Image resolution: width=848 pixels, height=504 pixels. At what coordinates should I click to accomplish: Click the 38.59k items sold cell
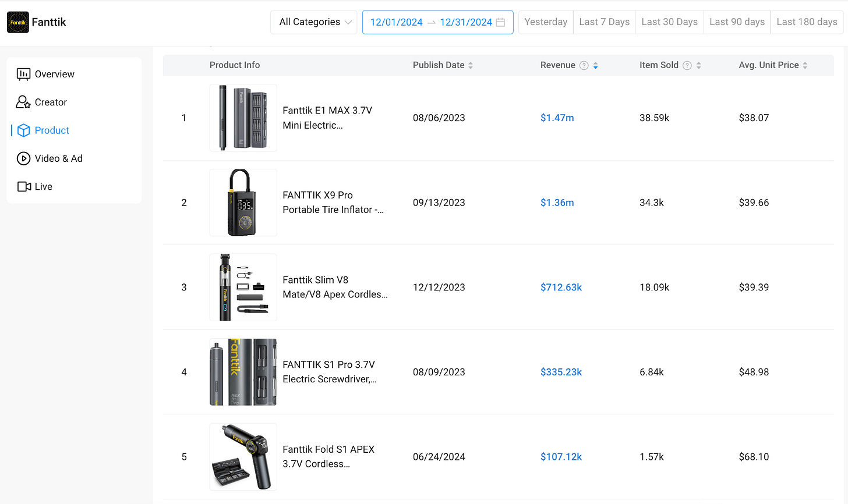click(x=655, y=118)
